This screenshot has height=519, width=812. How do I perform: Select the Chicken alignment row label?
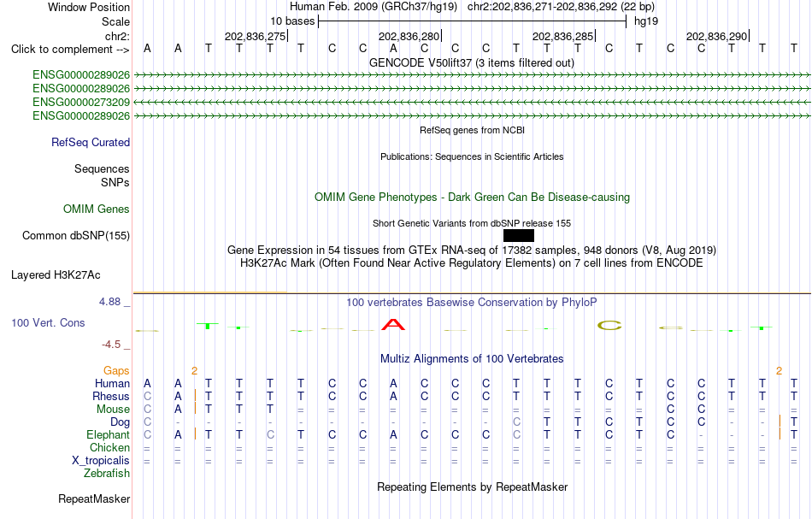tap(109, 447)
